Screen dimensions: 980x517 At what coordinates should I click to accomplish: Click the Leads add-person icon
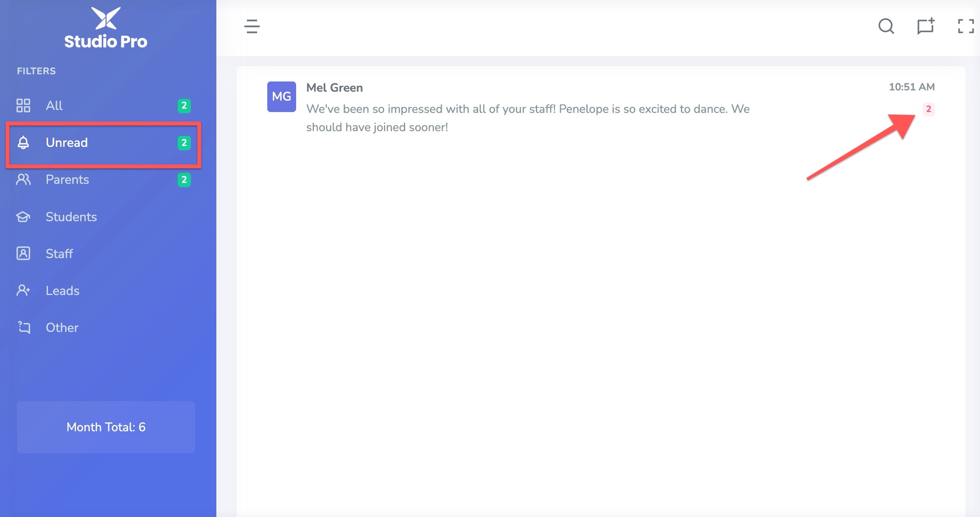click(23, 290)
